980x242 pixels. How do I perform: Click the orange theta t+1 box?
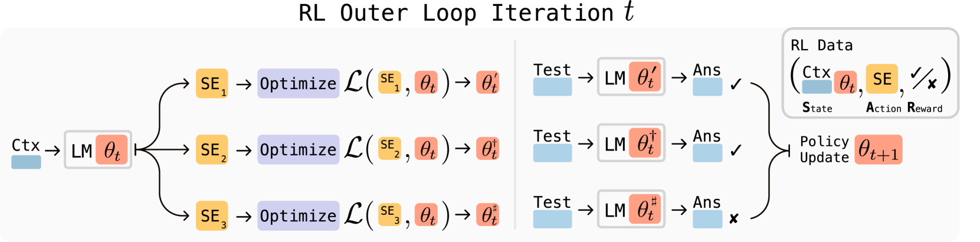click(878, 149)
